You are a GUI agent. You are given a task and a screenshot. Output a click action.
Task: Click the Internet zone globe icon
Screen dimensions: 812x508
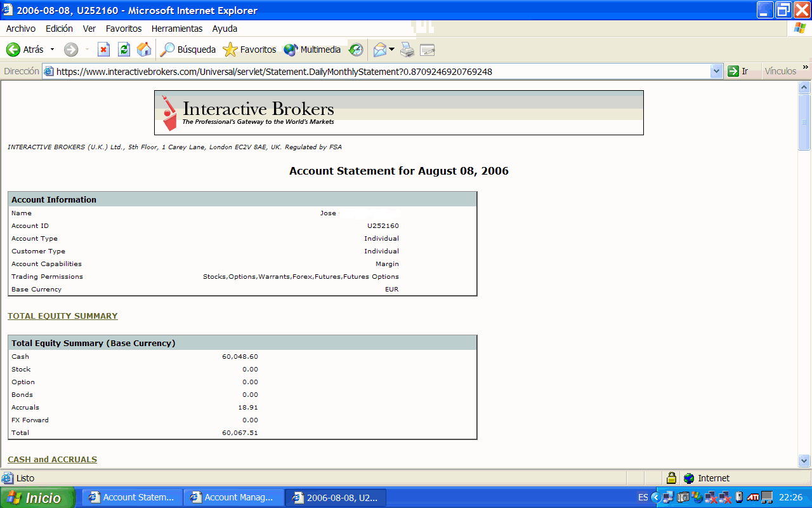[x=689, y=478]
